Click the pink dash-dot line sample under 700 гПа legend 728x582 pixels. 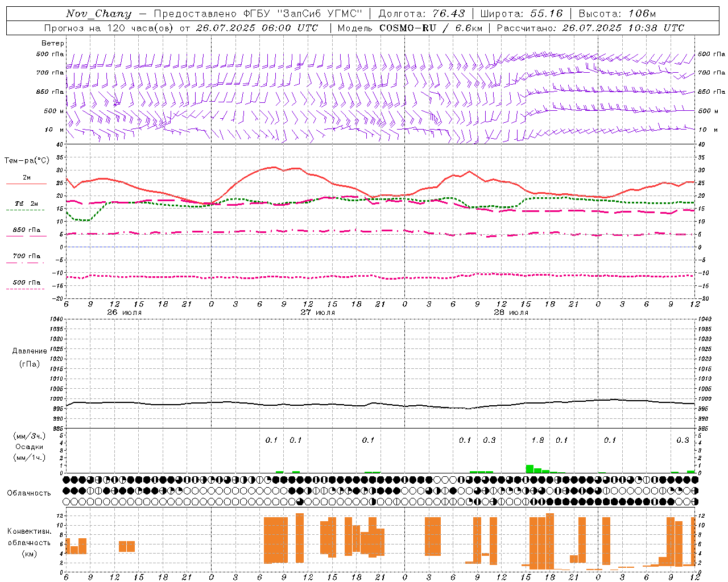(25, 263)
